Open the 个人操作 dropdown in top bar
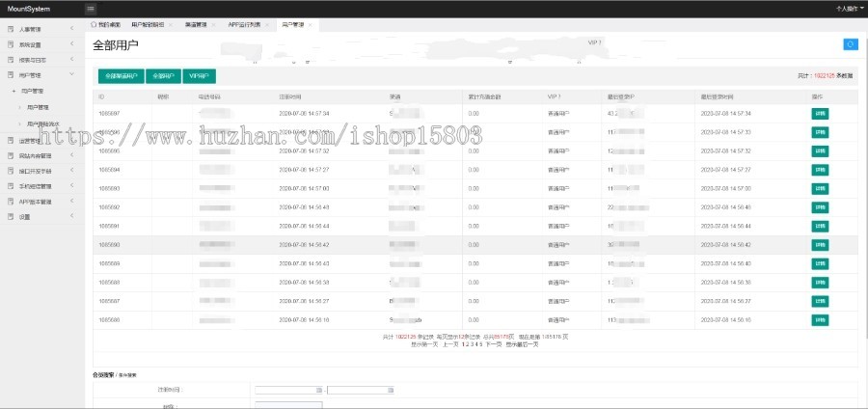Screen dimensions: 868x409 852,9
